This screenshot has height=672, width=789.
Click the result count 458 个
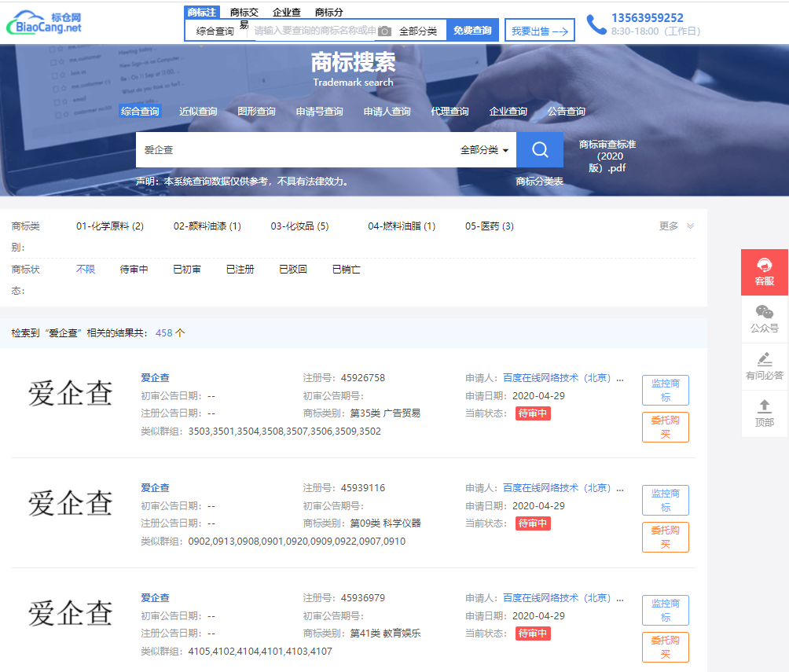coord(170,332)
